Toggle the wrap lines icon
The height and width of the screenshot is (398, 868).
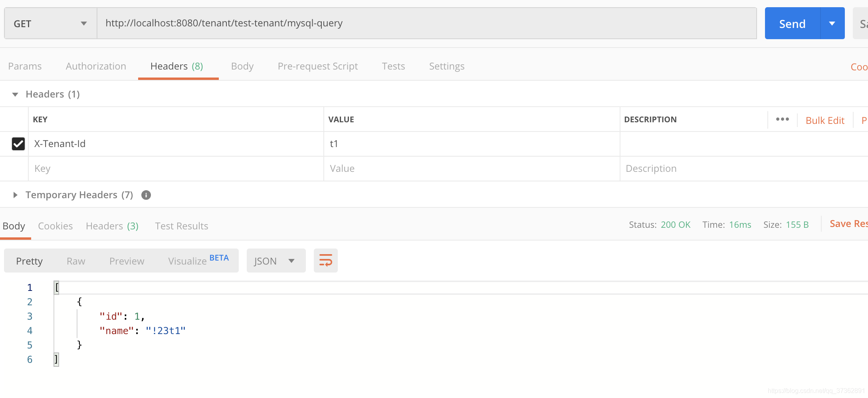[326, 261]
